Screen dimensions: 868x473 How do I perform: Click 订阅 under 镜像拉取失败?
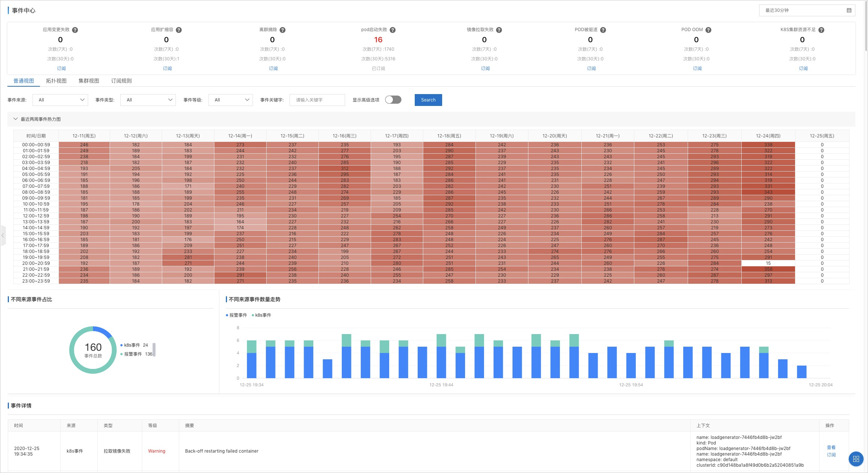point(485,69)
